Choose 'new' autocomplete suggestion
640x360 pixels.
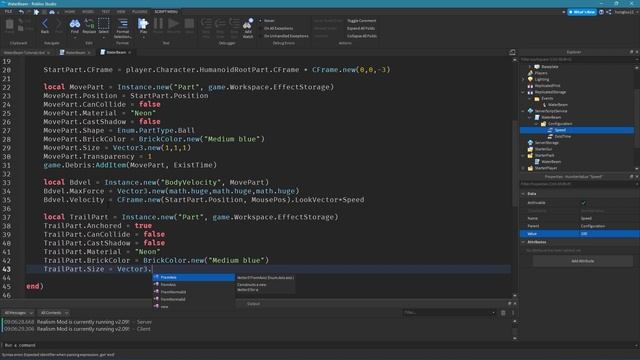click(x=194, y=307)
